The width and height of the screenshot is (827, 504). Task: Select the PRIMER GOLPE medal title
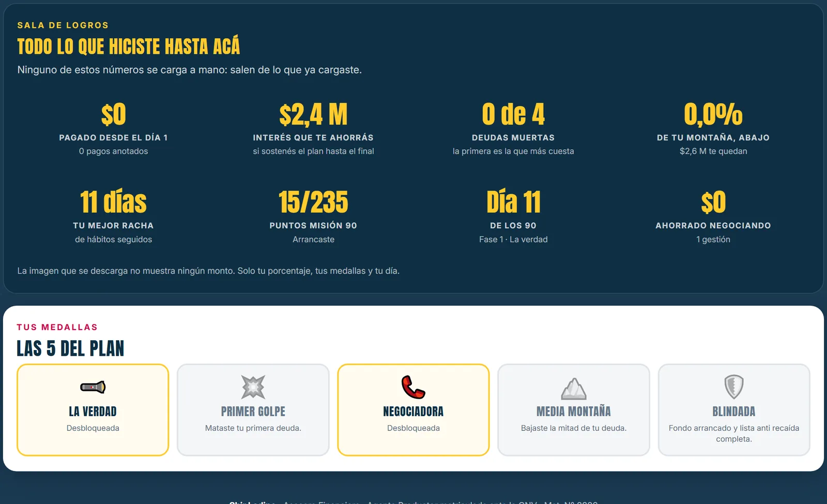[253, 412]
